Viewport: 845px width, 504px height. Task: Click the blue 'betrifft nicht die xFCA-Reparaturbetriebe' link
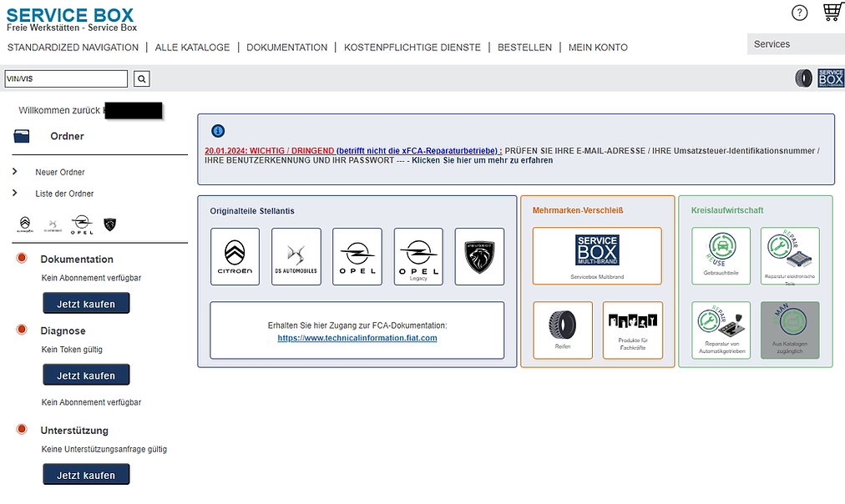coord(419,151)
